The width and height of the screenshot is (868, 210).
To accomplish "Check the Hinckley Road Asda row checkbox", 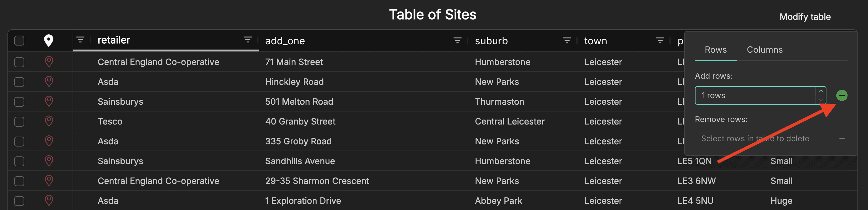I will pos(19,82).
